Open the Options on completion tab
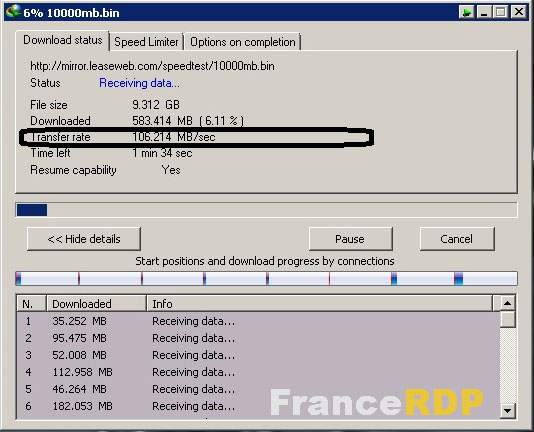 (243, 42)
